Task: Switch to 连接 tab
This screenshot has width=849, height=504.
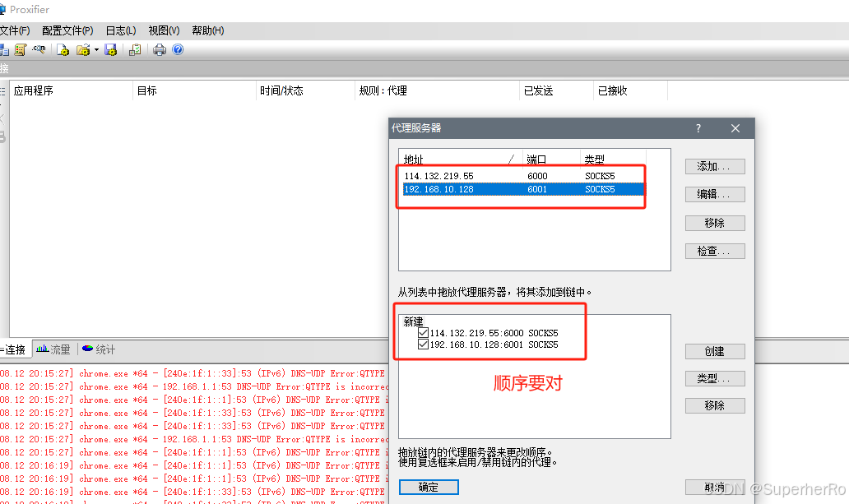Action: click(x=15, y=349)
